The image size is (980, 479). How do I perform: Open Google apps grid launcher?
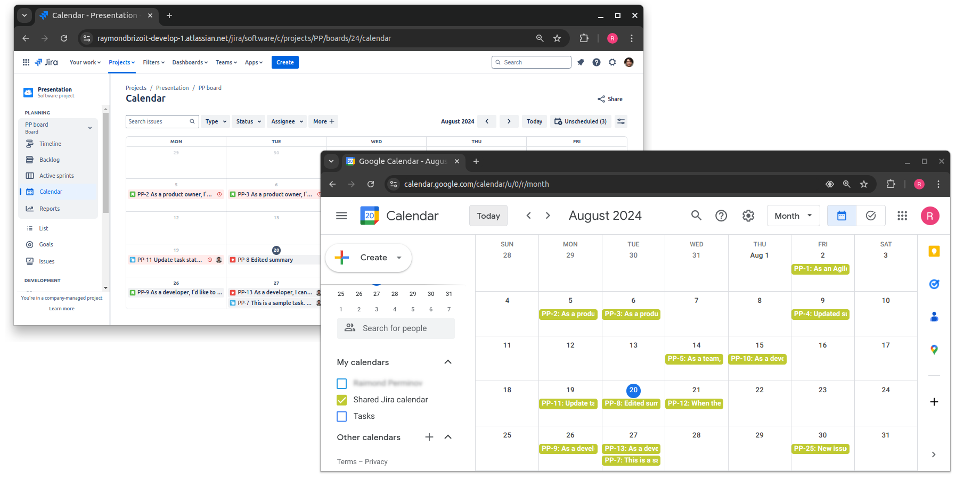pos(902,216)
